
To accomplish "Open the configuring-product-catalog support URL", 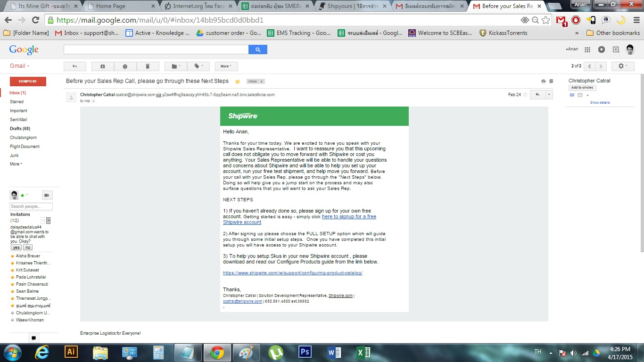I will [293, 273].
